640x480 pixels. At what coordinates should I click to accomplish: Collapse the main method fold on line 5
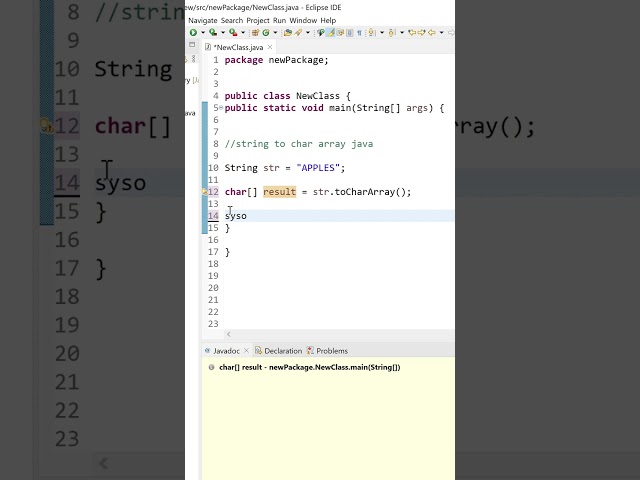[x=221, y=108]
